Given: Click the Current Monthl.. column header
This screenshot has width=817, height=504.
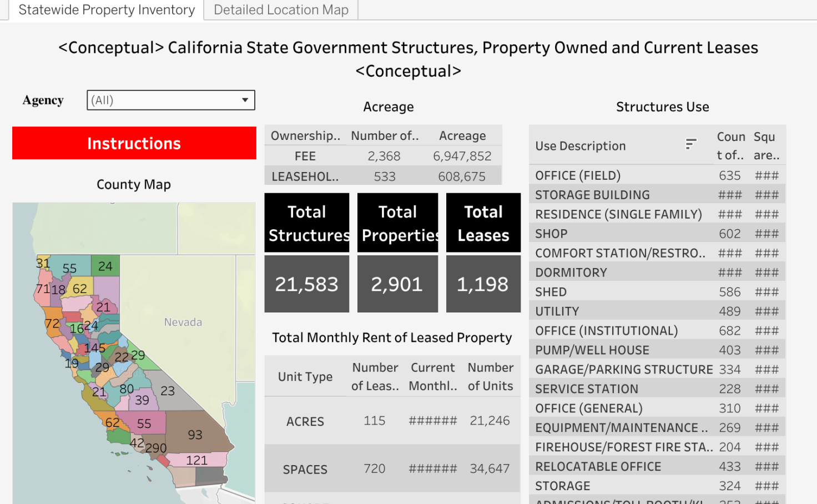Looking at the screenshot, I should click(x=433, y=376).
